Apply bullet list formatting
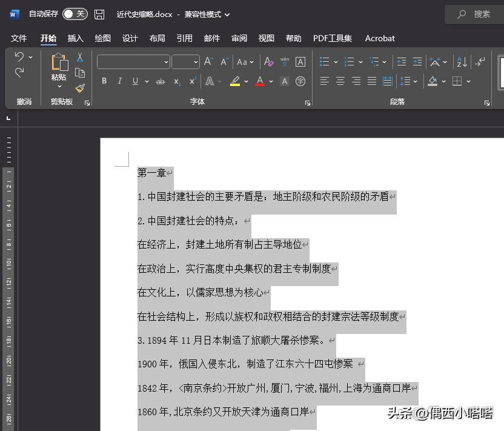504x431 pixels. coord(323,61)
